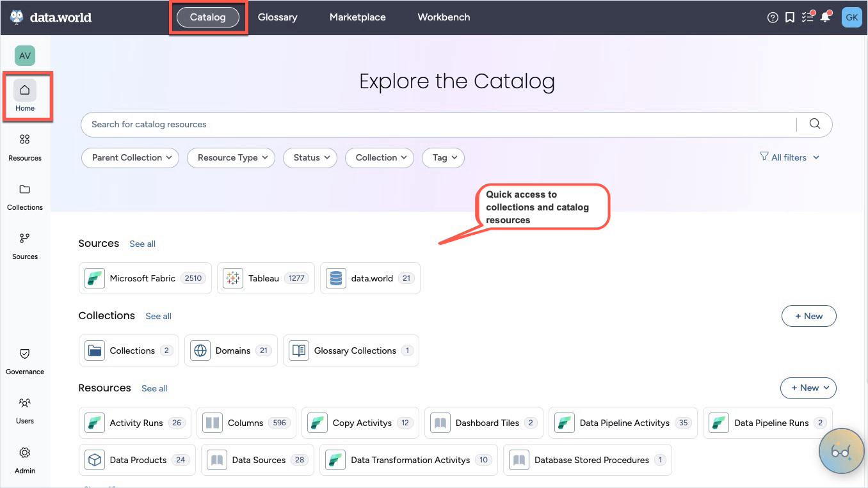Click the notifications bell icon
The image size is (868, 488).
pos(825,17)
